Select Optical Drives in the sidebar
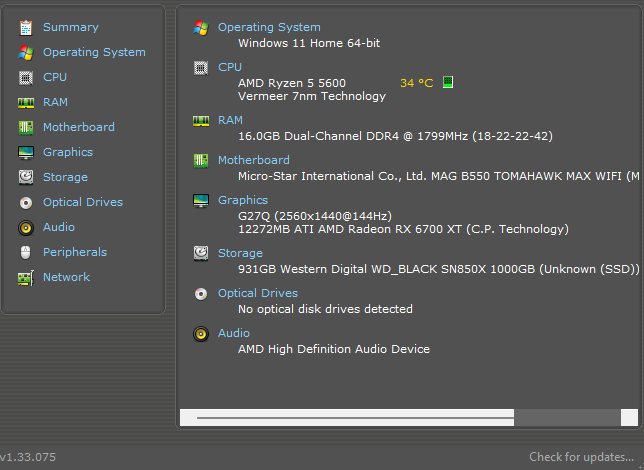 coord(82,202)
